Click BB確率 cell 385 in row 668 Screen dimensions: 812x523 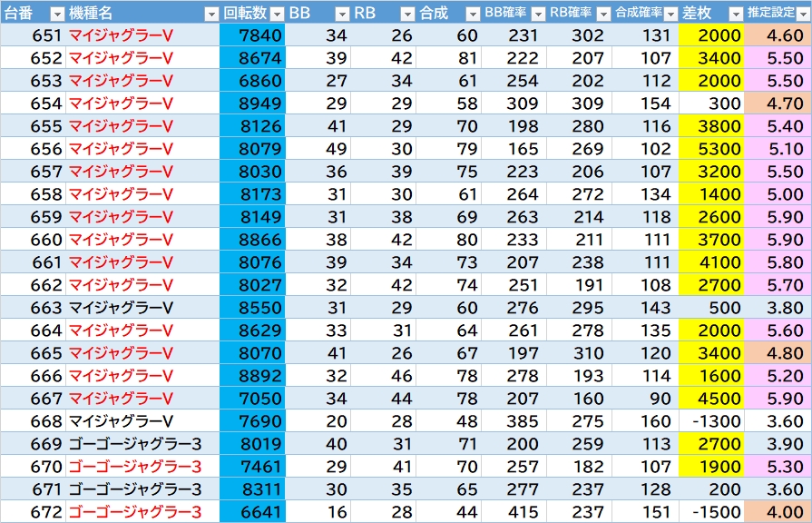coord(514,421)
